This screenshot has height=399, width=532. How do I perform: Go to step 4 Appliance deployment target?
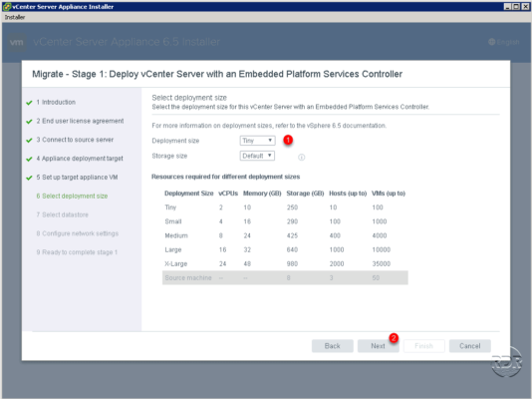(80, 159)
